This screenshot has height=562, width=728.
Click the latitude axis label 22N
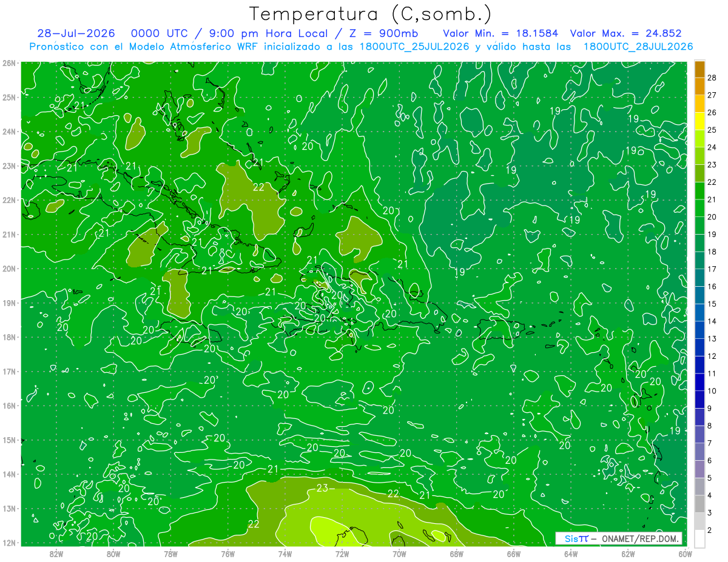(x=9, y=200)
